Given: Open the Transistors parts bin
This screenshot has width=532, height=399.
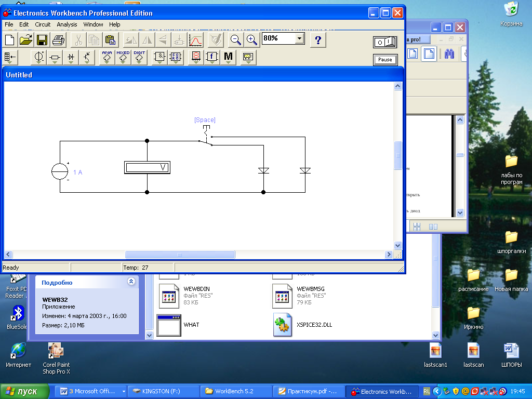Looking at the screenshot, I should click(87, 57).
